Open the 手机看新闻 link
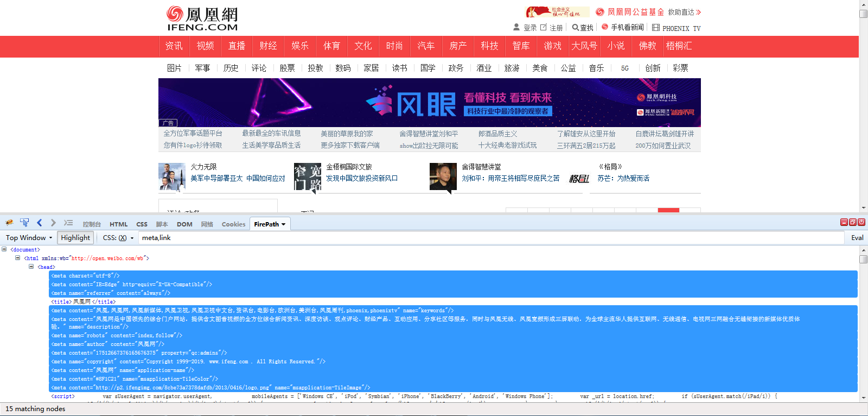Screen dimensions: 868x416 627,27
